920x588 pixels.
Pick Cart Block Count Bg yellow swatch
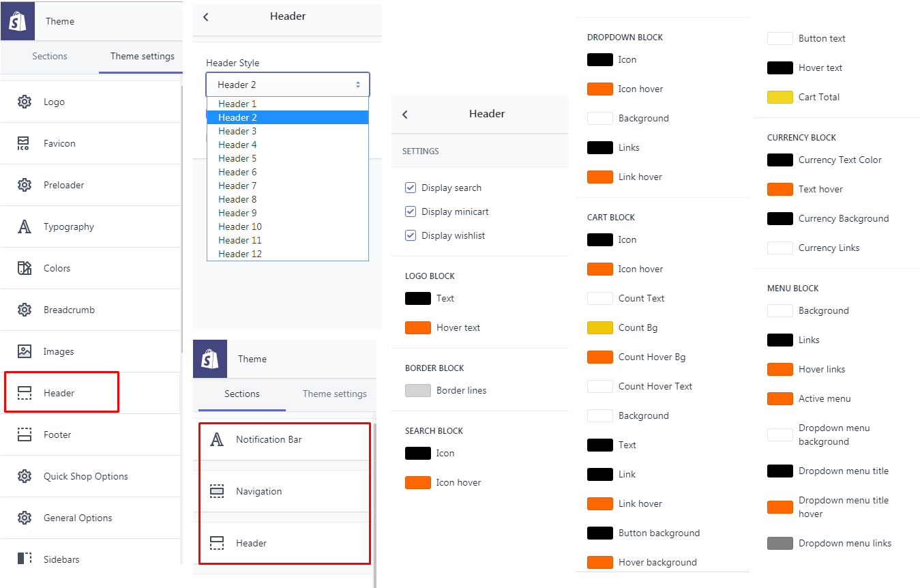tap(600, 327)
